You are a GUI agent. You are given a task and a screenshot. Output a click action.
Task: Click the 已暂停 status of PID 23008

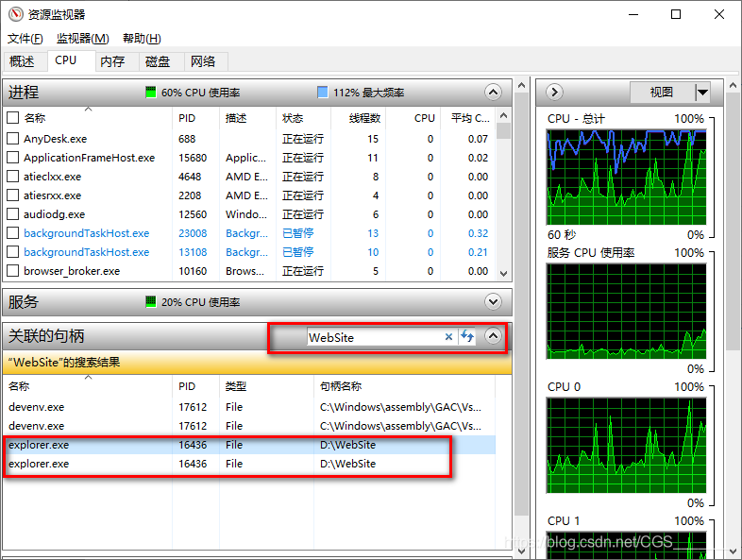(298, 233)
